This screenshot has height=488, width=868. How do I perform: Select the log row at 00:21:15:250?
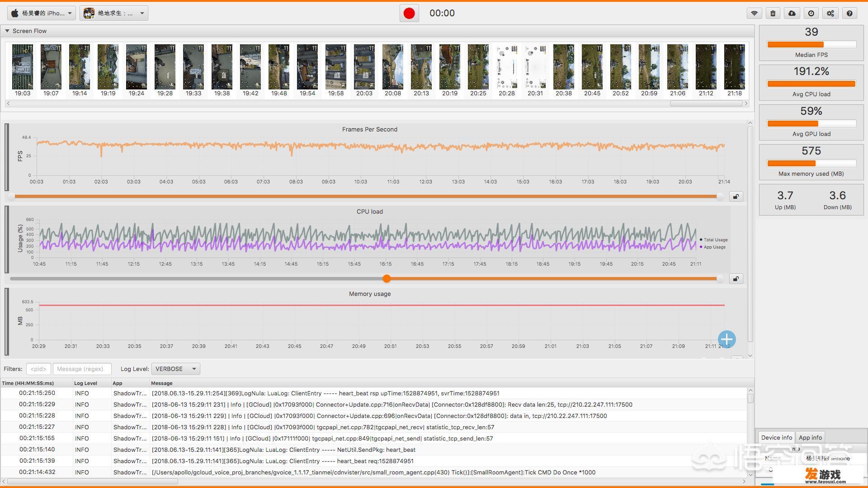click(373, 393)
